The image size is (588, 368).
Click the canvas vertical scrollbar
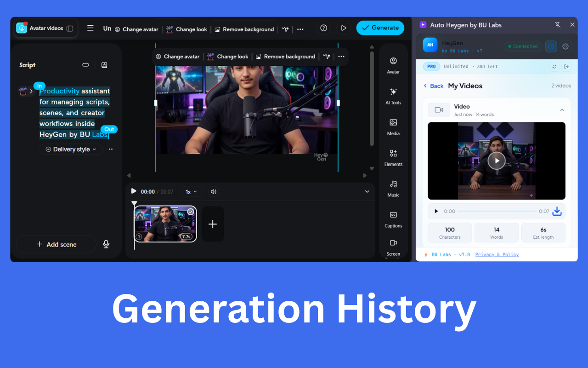(372, 98)
